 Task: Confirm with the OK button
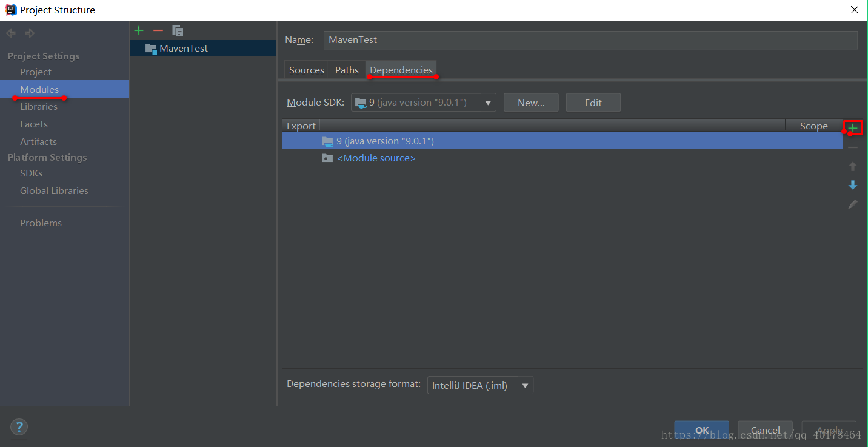click(x=702, y=430)
